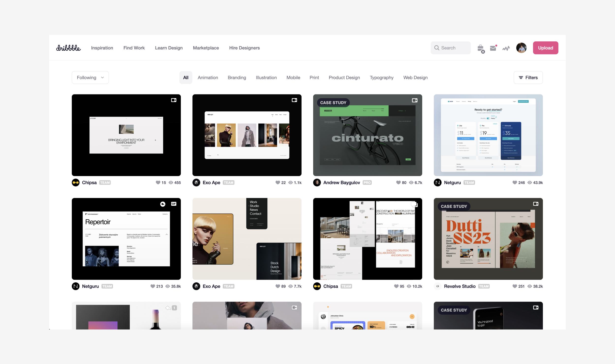Click video icon on hooded woman shot
This screenshot has width=615, height=364.
coord(294,308)
